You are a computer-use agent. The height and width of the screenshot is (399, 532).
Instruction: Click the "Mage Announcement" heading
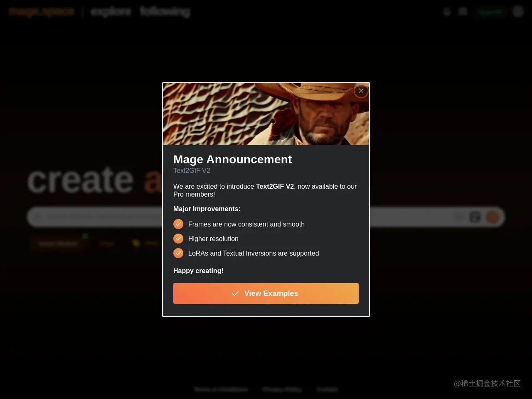pos(232,160)
